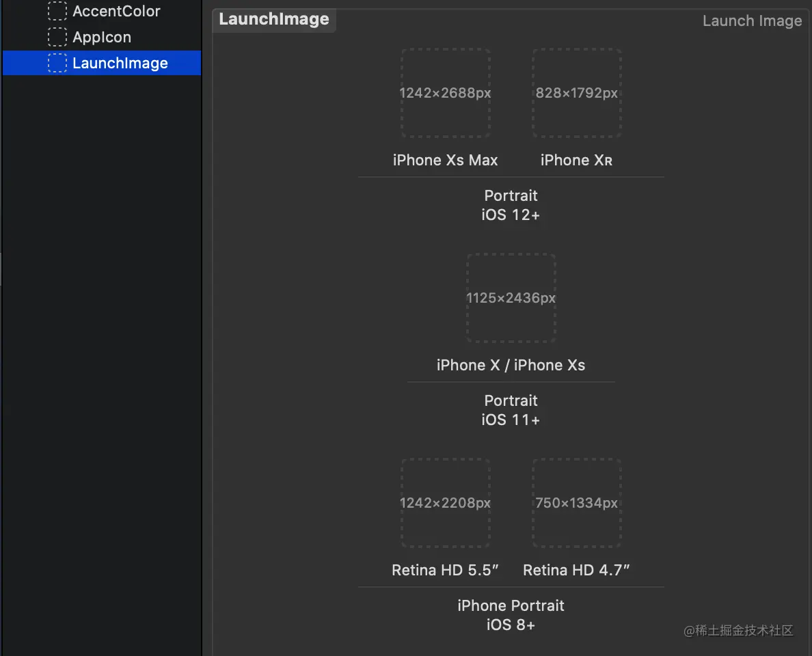Click the Portrait iOS 12+ group label
Image resolution: width=812 pixels, height=656 pixels.
tap(511, 205)
